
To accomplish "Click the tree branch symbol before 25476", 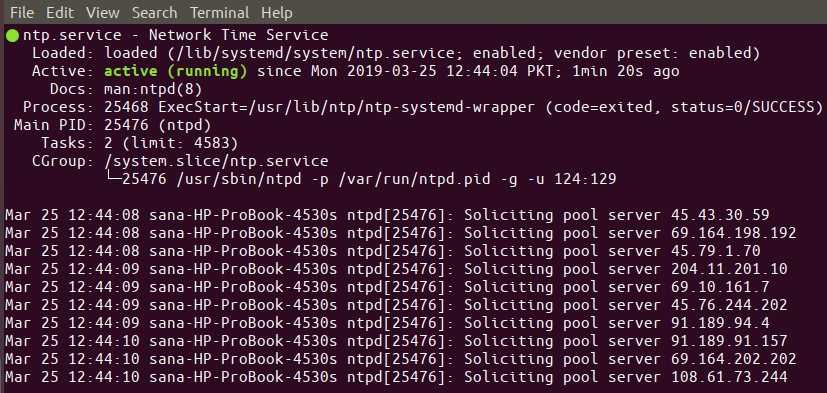I will [113, 178].
